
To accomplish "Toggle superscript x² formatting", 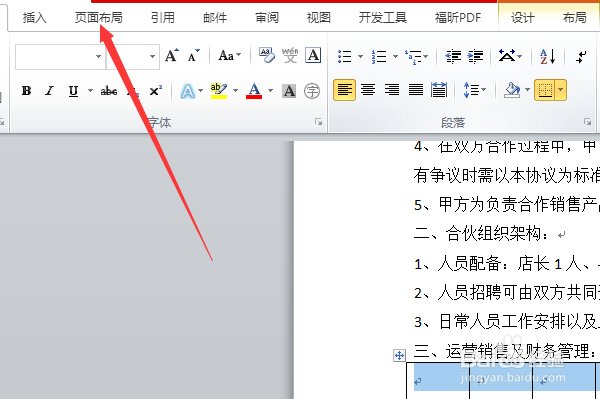I will (155, 91).
